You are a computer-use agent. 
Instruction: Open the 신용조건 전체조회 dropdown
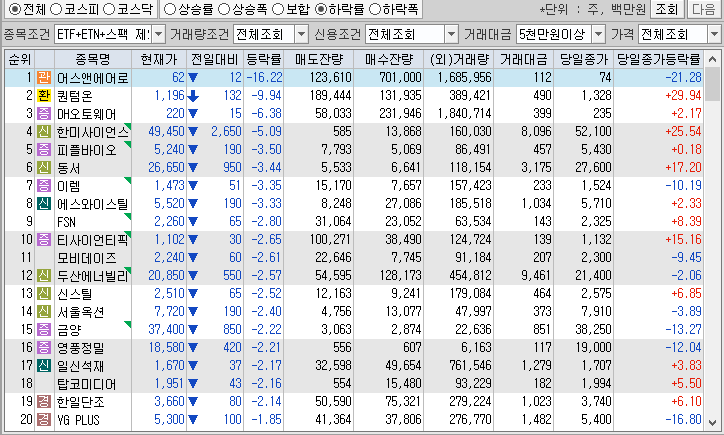pyautogui.click(x=451, y=34)
